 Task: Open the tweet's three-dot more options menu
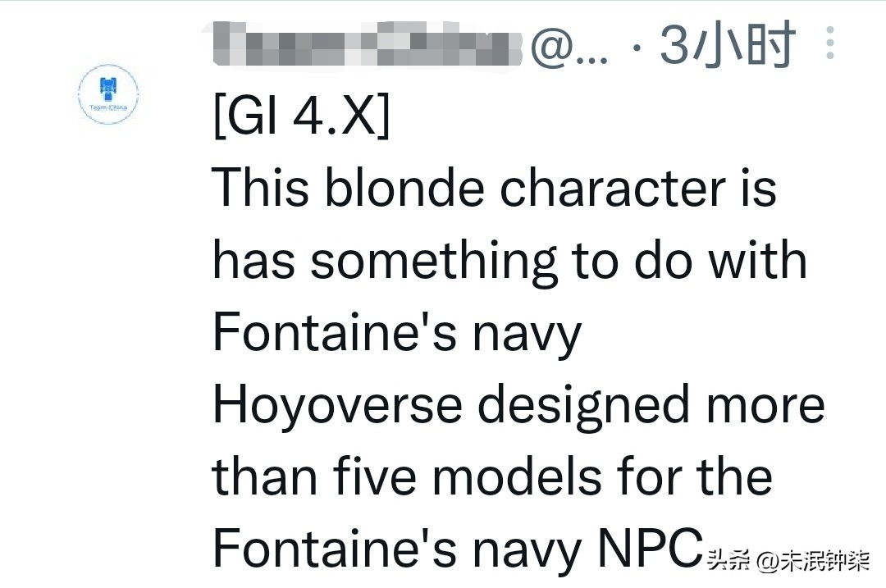click(829, 43)
